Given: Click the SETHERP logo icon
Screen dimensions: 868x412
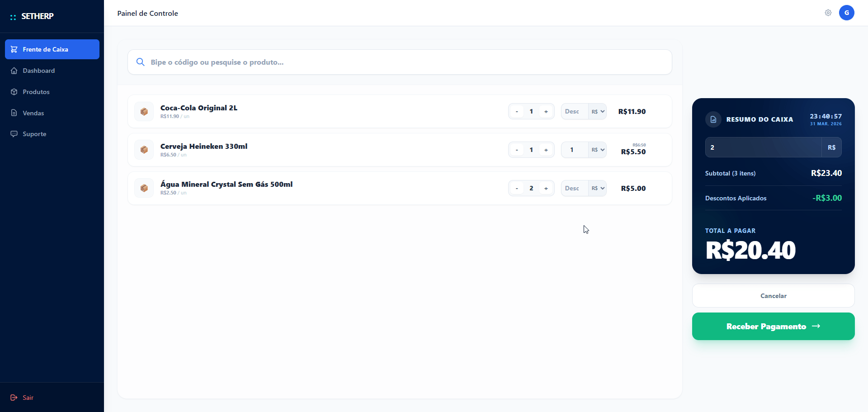Looking at the screenshot, I should tap(13, 17).
